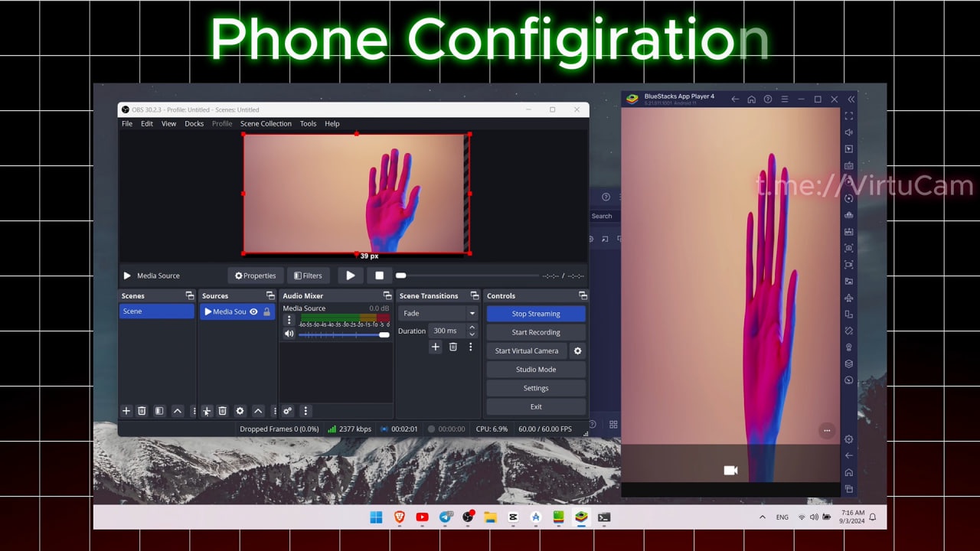Image resolution: width=980 pixels, height=551 pixels.
Task: Enable Studio Mode in the Controls panel
Action: [535, 369]
